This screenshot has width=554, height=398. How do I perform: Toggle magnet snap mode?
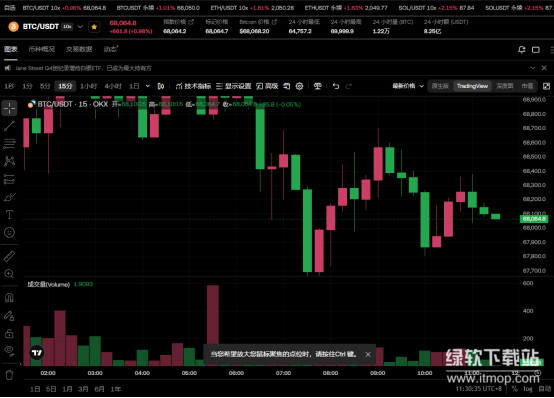point(10,298)
